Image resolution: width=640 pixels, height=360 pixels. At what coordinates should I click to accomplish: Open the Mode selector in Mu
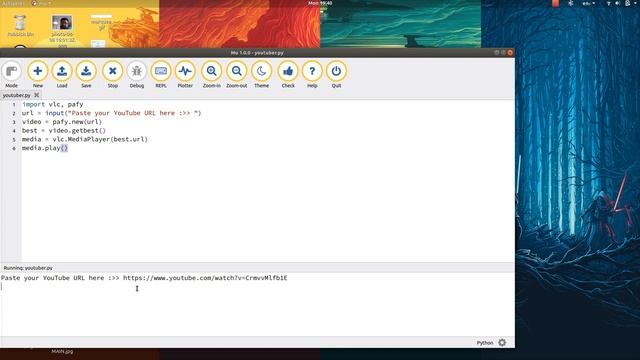11,74
